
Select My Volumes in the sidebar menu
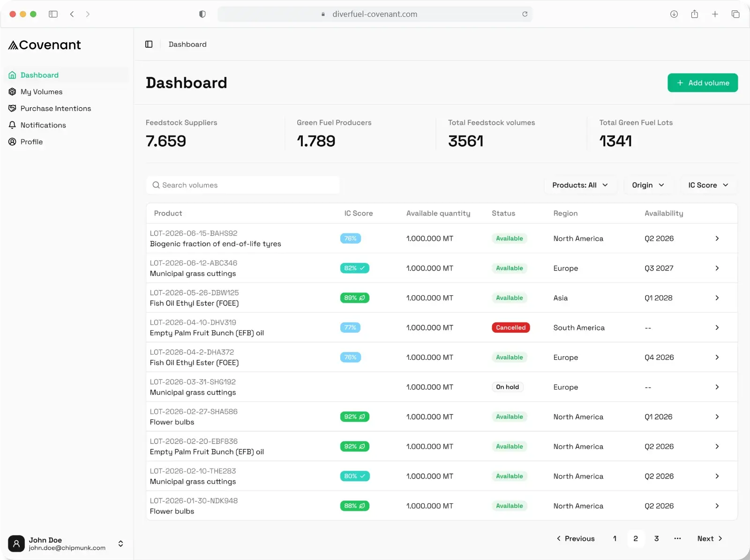pos(67,92)
